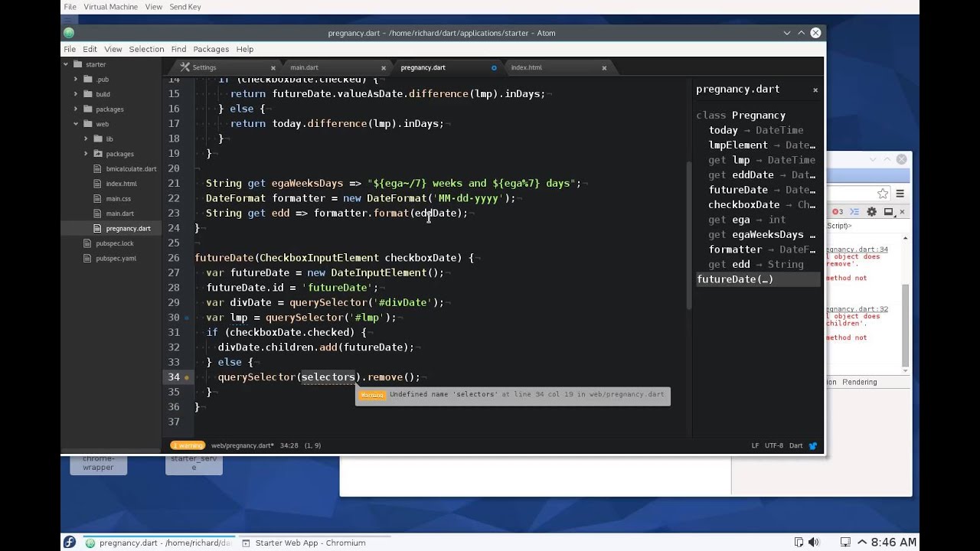Expand the top-level packages folder
The width and height of the screenshot is (980, 551).
pos(76,109)
